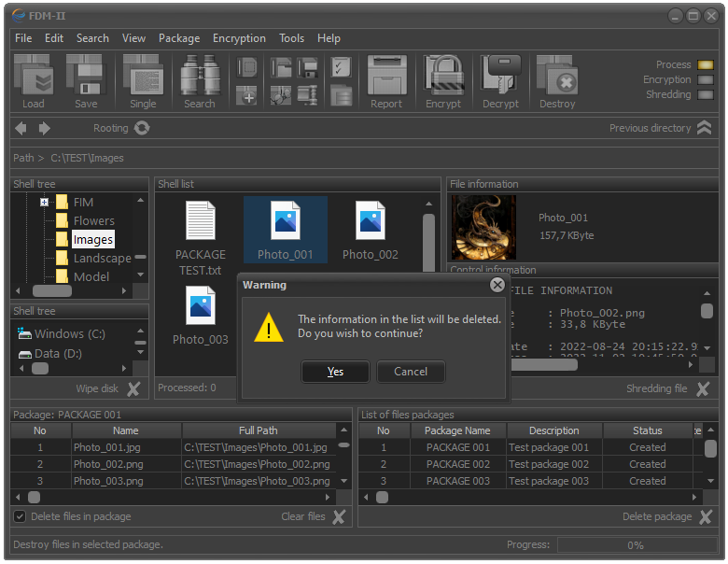The width and height of the screenshot is (728, 564).
Task: Click the Rooting refresh icon
Action: pos(142,128)
